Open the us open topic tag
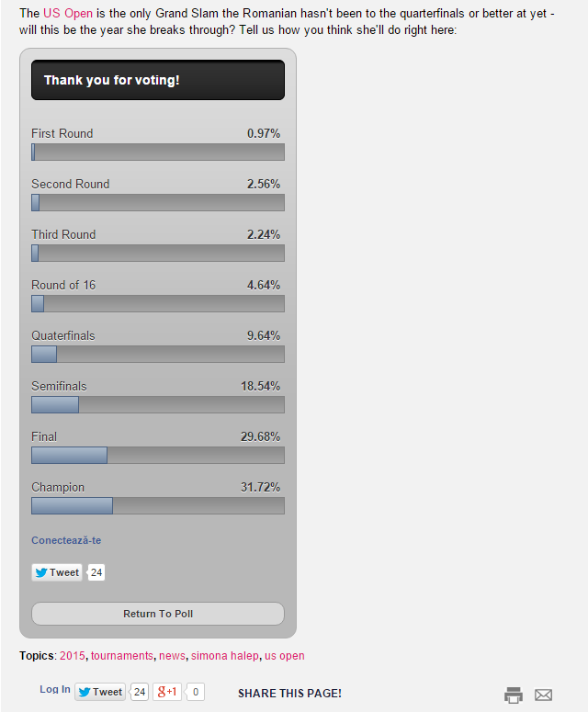This screenshot has height=712, width=588. pos(284,656)
